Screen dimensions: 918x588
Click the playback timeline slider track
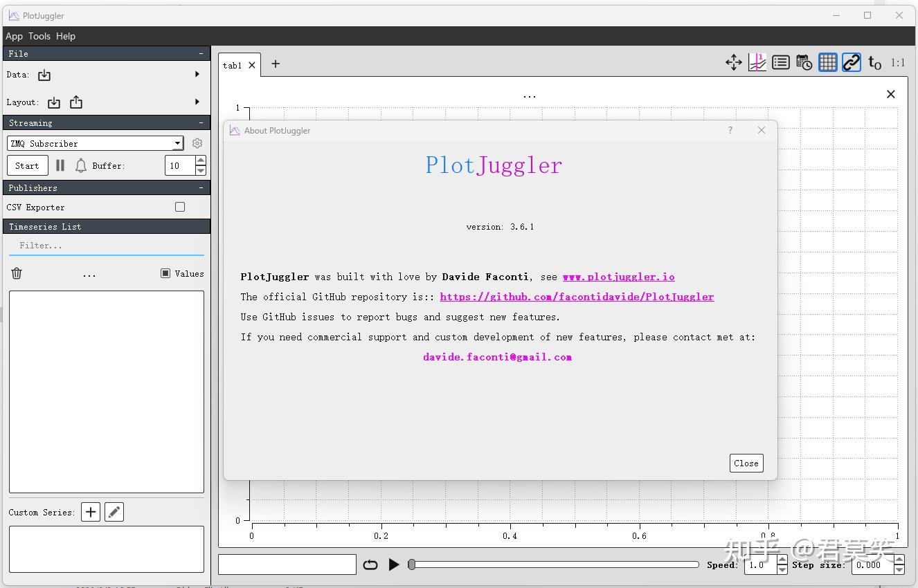pos(554,564)
